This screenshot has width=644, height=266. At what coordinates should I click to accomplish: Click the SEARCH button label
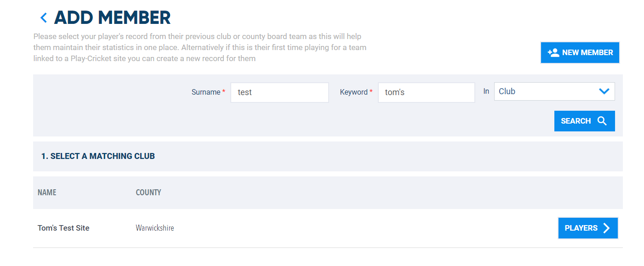pos(576,121)
